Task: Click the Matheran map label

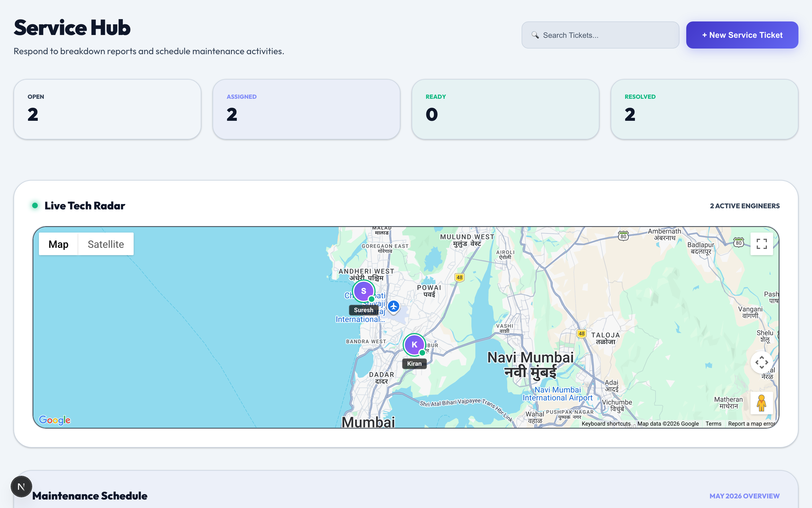Action: (728, 402)
